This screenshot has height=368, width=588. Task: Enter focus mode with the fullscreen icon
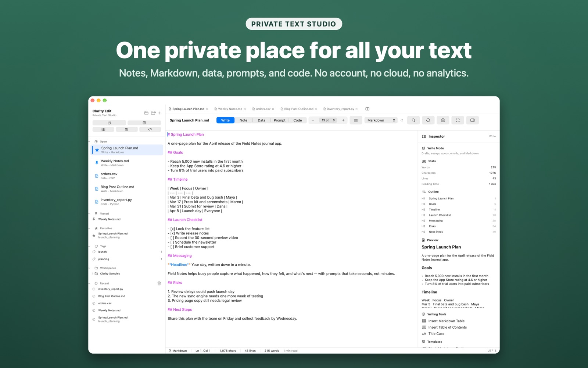click(x=458, y=120)
